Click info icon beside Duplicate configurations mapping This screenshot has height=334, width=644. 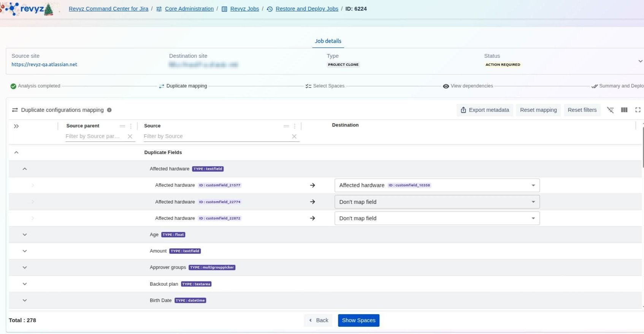coord(109,110)
